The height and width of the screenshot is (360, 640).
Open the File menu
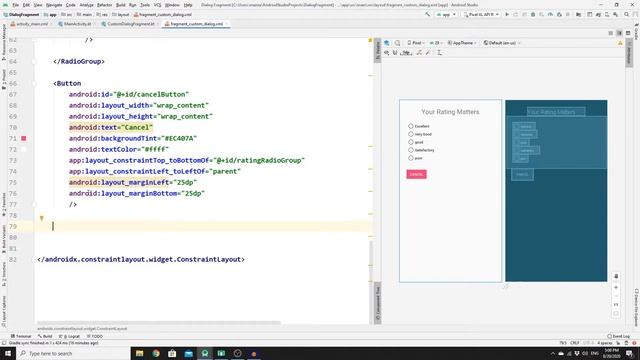(x=16, y=5)
